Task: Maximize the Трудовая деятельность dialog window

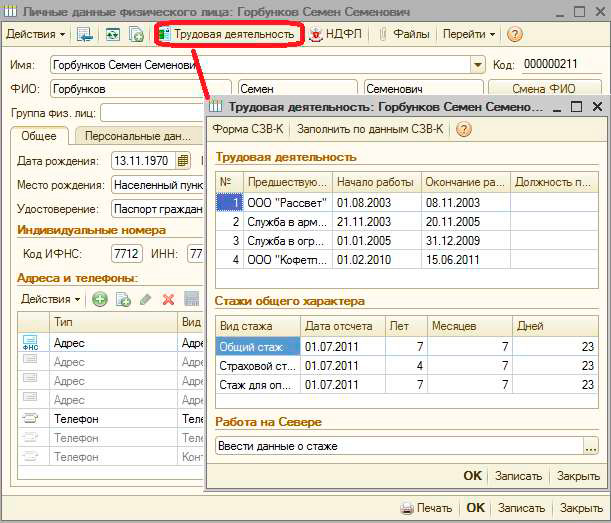Action: [x=576, y=106]
